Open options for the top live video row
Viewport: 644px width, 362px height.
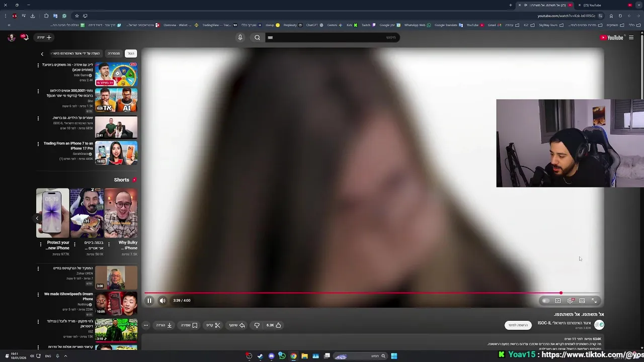[38, 65]
